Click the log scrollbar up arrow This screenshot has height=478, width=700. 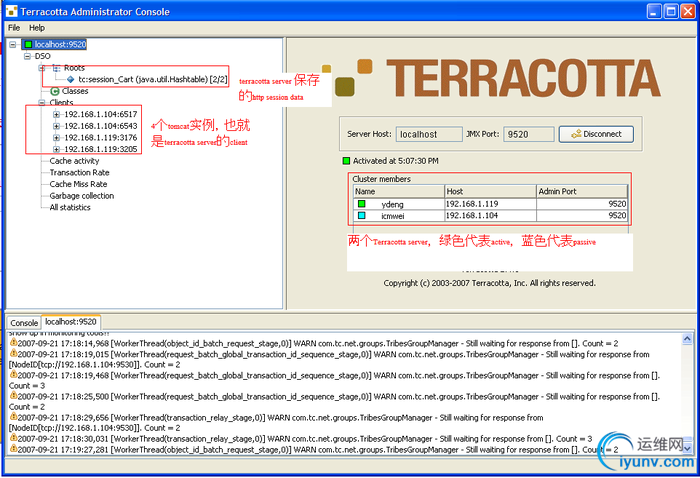click(x=687, y=339)
